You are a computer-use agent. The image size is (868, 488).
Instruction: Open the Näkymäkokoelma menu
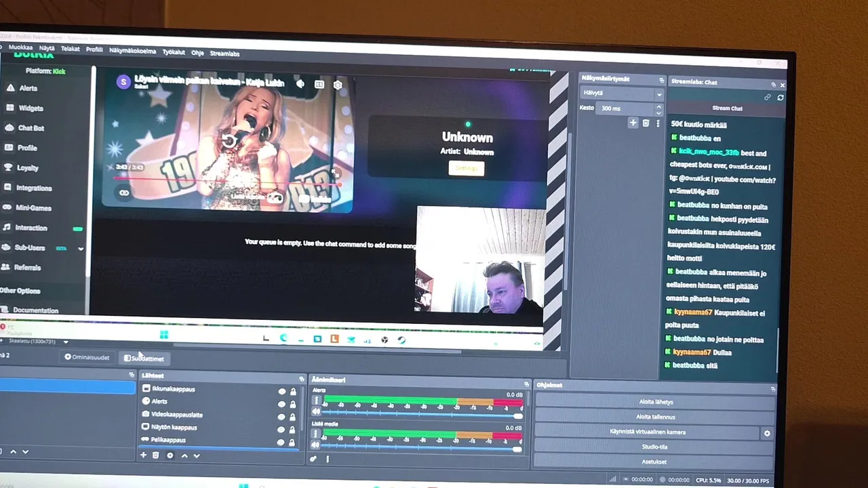point(132,51)
